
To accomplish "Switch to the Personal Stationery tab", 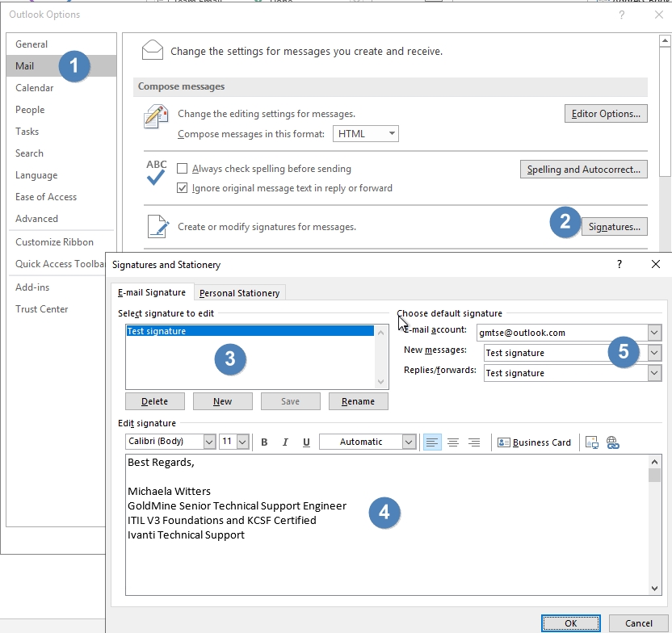I will tap(239, 293).
